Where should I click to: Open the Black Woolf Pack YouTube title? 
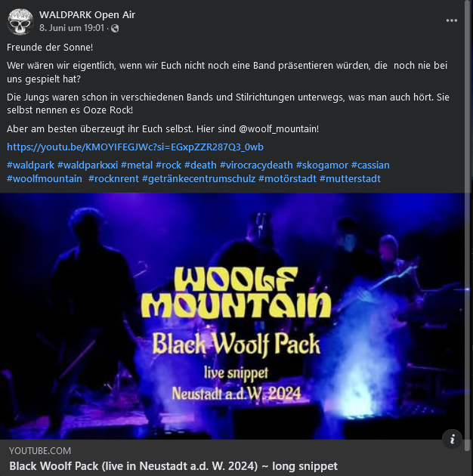pos(173,465)
